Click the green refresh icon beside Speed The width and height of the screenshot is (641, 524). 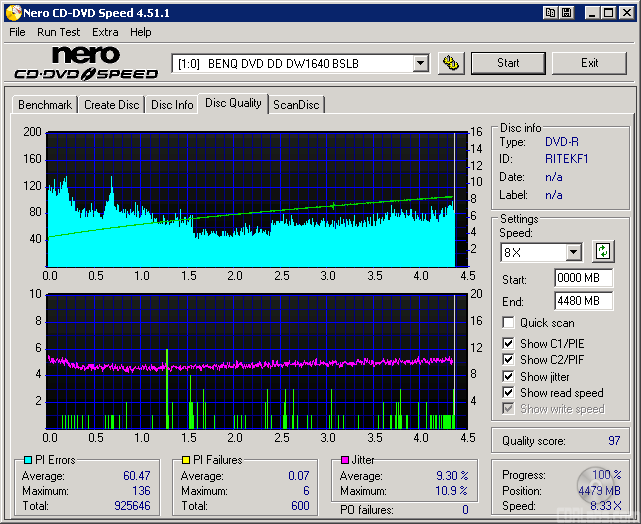click(x=603, y=251)
